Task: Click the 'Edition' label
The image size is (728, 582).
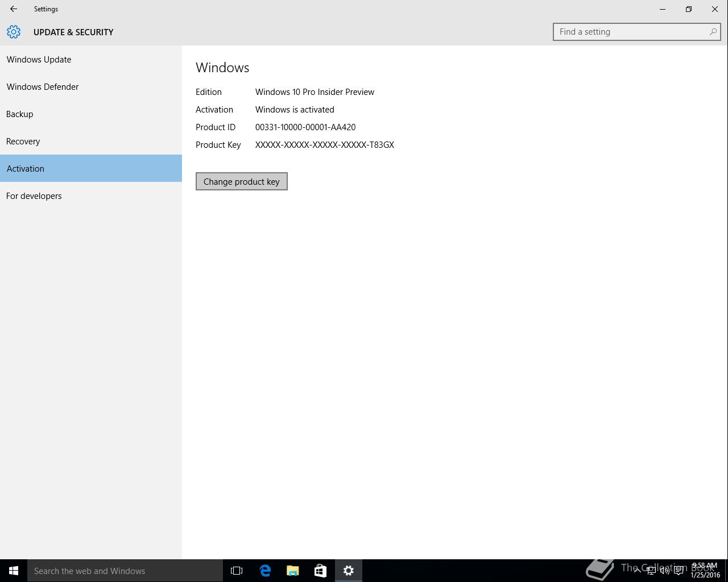Action: point(209,92)
